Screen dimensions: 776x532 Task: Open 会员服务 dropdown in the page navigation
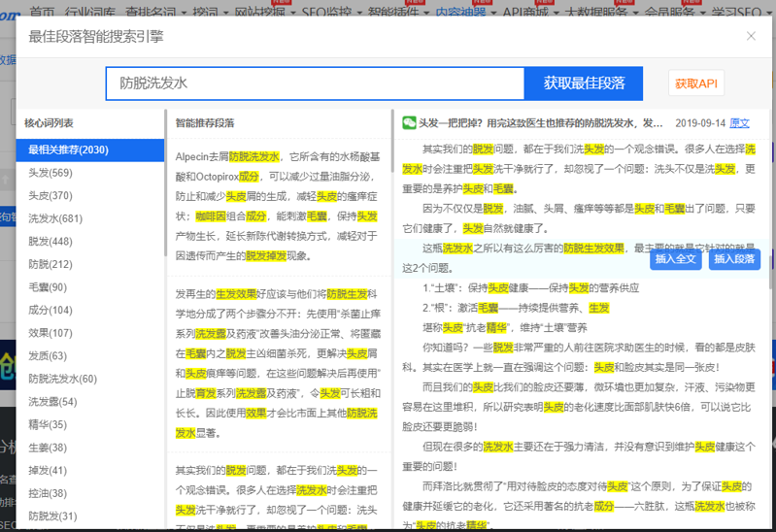675,12
